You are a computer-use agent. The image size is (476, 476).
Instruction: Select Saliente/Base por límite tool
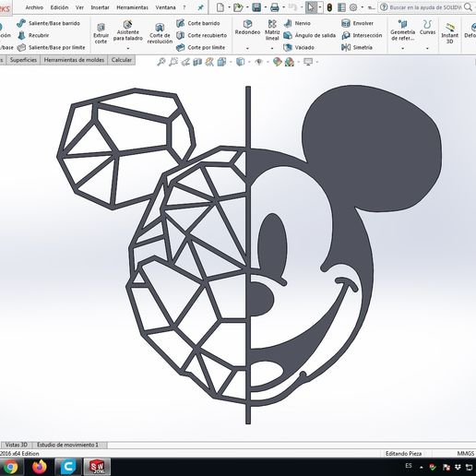(x=51, y=47)
